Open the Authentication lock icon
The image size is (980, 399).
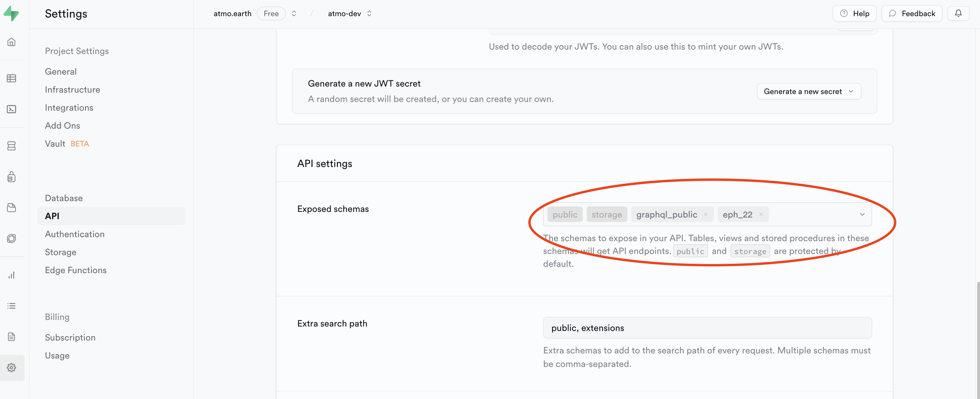[11, 177]
